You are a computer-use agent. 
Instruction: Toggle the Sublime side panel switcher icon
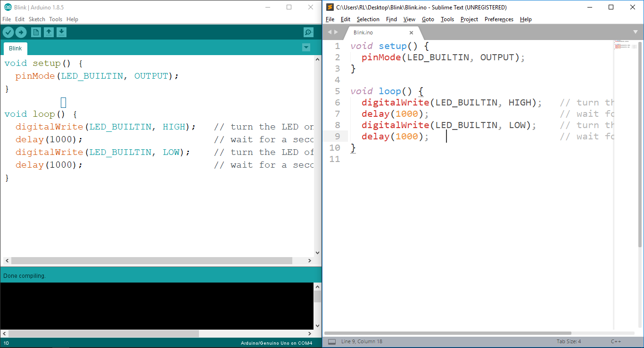[x=332, y=341]
